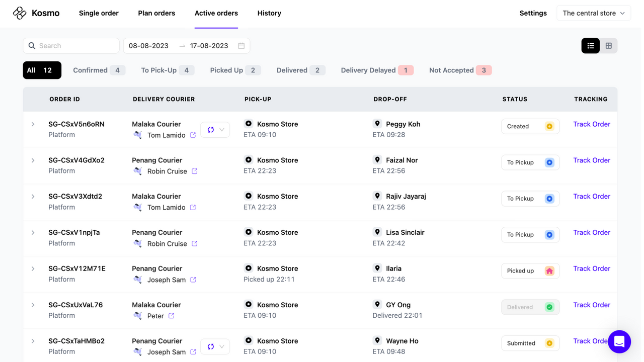Click the Order ID column header
The width and height of the screenshot is (644, 362).
pyautogui.click(x=64, y=100)
